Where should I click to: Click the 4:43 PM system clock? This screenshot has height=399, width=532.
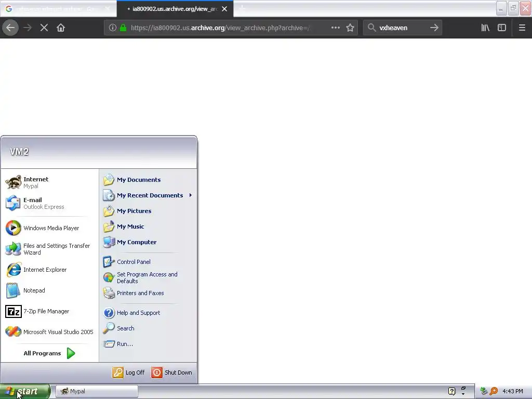coord(513,392)
